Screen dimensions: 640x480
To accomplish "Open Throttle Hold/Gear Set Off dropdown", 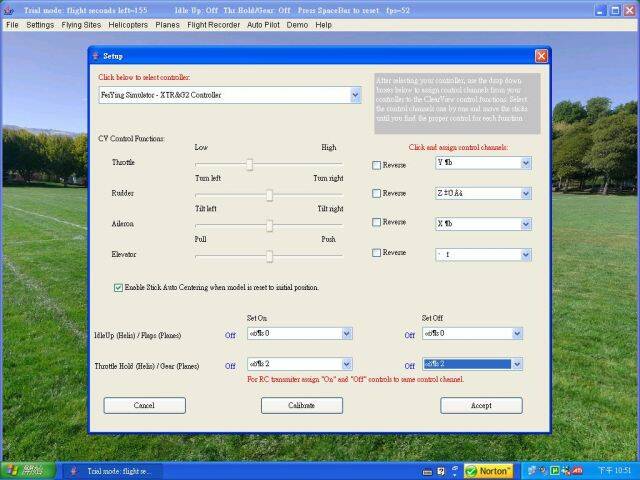I will pos(517,364).
